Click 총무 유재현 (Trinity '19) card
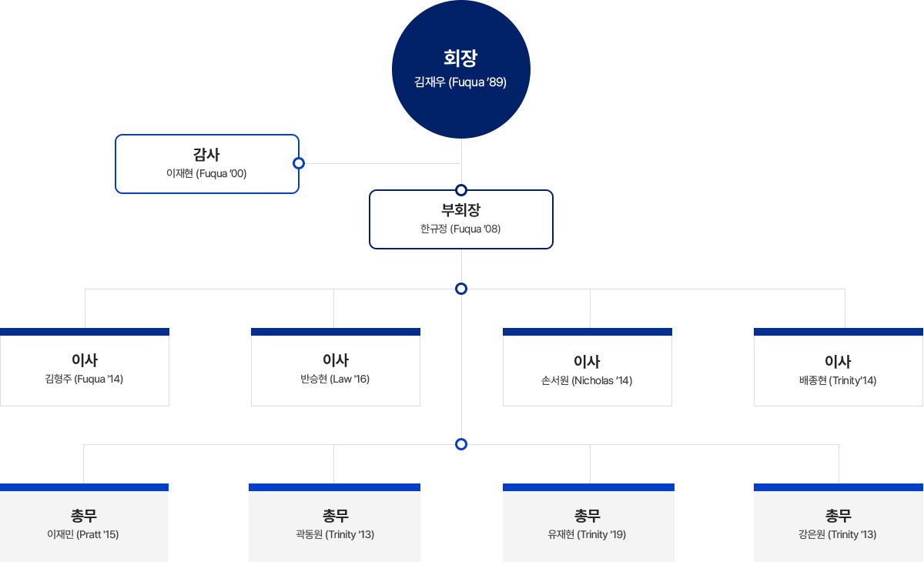 588,525
